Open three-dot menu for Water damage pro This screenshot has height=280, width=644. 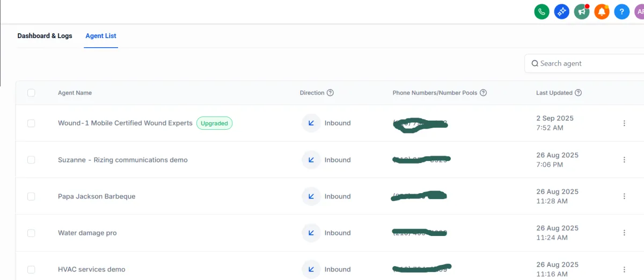(x=624, y=233)
